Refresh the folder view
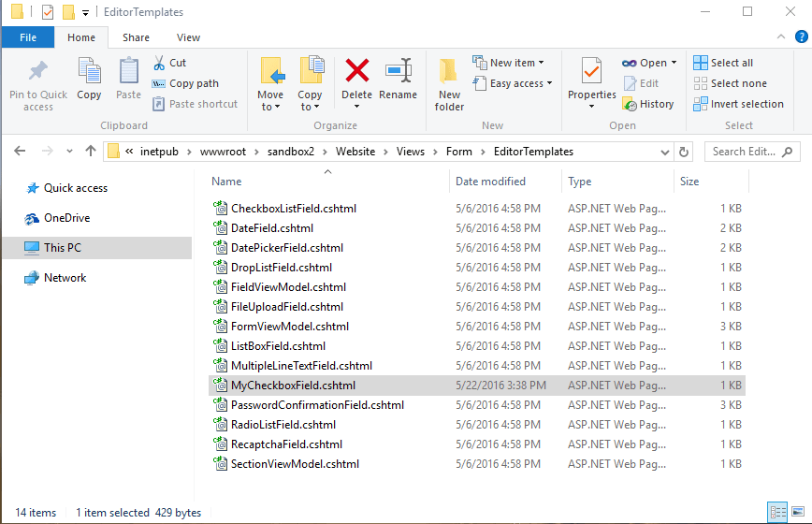The height and width of the screenshot is (524, 812). [684, 152]
